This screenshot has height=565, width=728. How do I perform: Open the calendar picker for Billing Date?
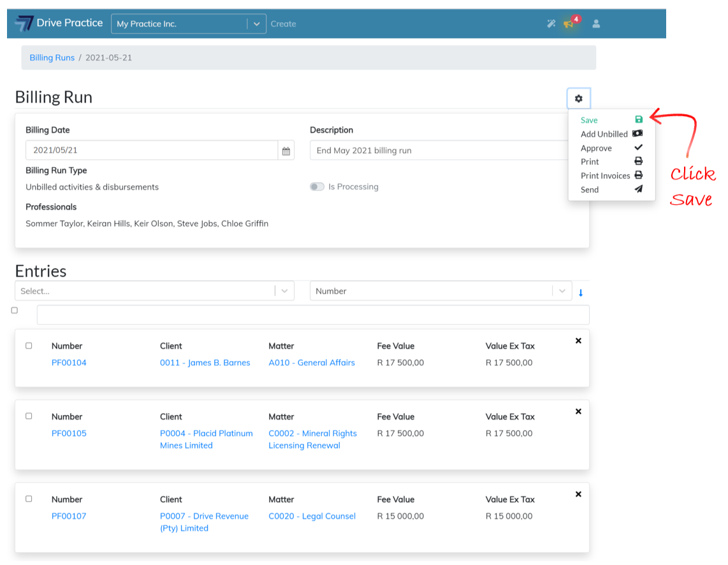(286, 151)
